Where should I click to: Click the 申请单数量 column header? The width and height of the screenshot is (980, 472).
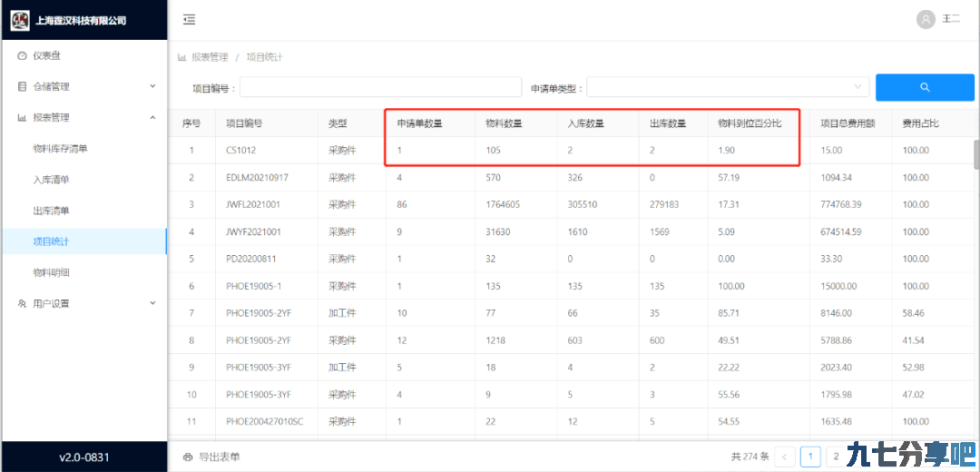[420, 123]
